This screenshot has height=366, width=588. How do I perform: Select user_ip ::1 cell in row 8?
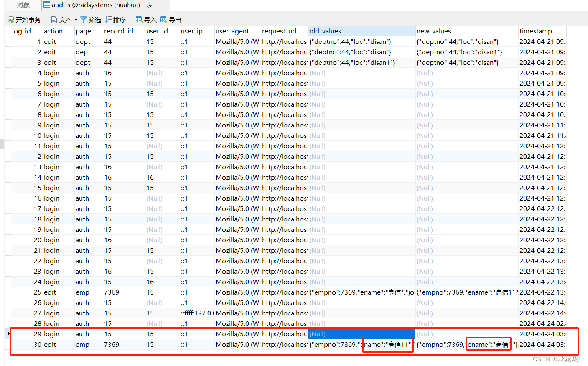197,114
